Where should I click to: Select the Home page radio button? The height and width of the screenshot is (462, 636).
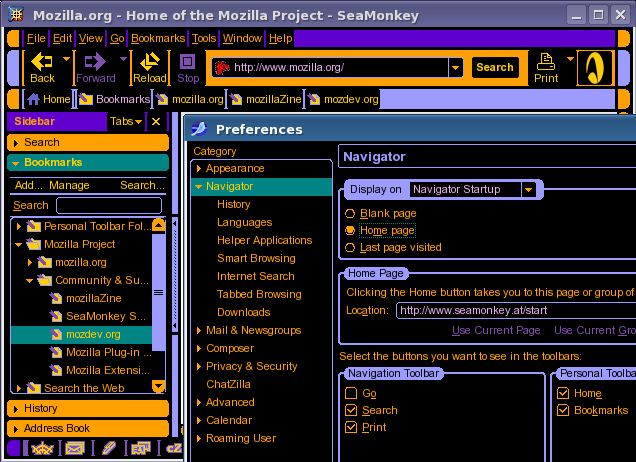[x=350, y=230]
